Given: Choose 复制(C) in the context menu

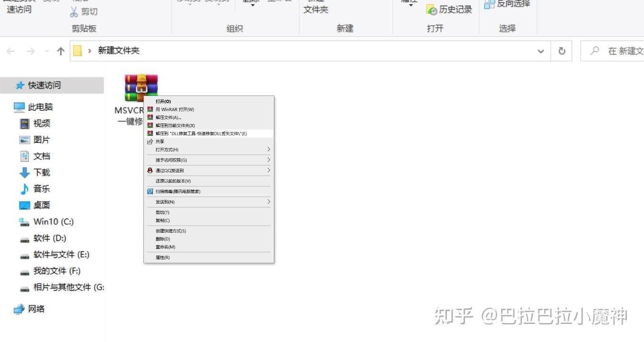Looking at the screenshot, I should 209,220.
